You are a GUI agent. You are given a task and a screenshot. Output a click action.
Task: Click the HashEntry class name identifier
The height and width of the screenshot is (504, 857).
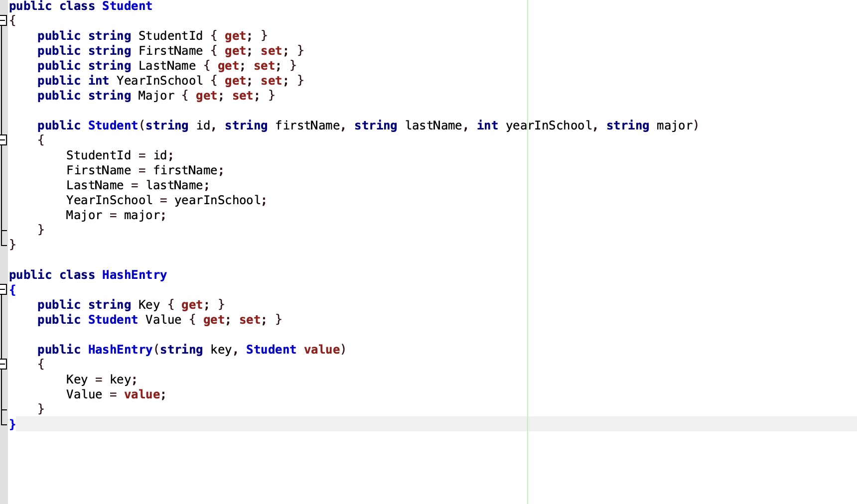(134, 274)
